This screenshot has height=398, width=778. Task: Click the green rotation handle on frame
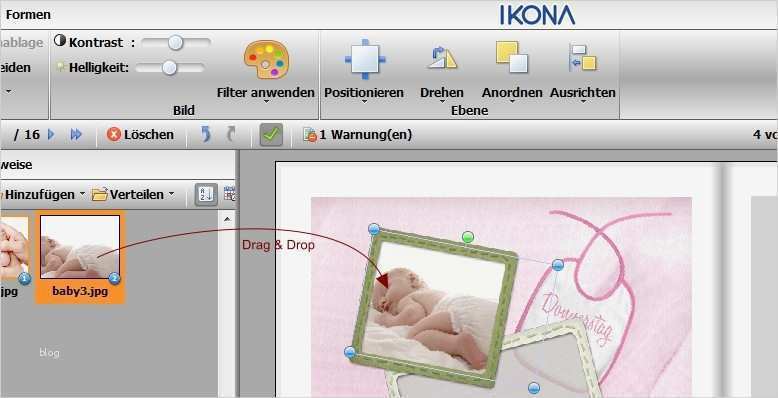click(467, 238)
